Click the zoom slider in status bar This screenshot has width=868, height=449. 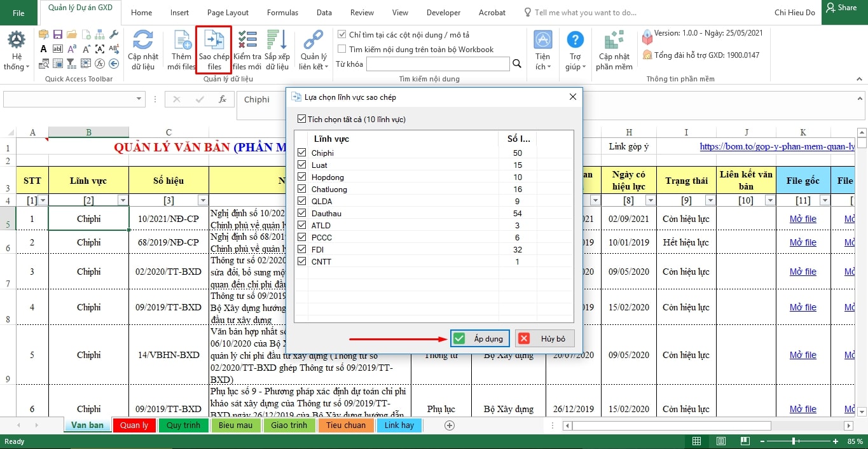coord(794,441)
